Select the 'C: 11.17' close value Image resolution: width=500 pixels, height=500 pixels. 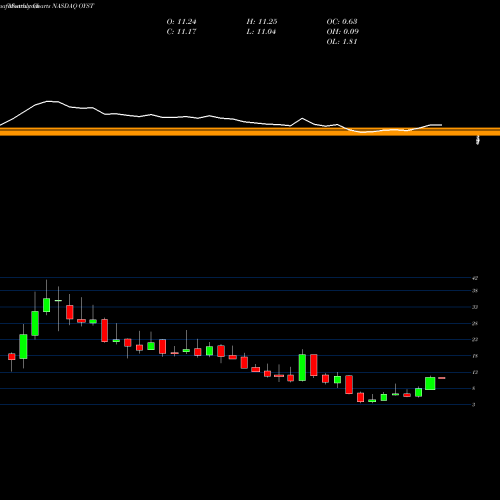tap(181, 32)
